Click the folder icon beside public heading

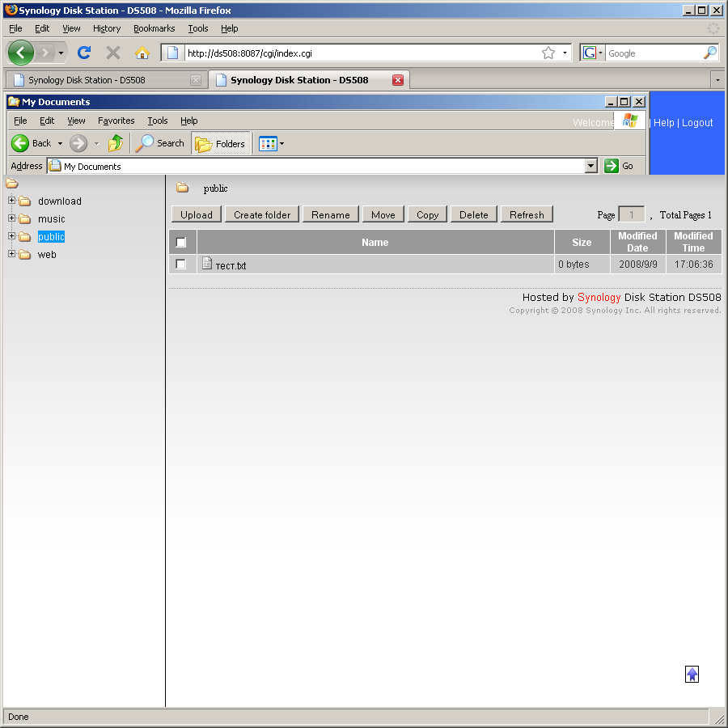point(183,188)
